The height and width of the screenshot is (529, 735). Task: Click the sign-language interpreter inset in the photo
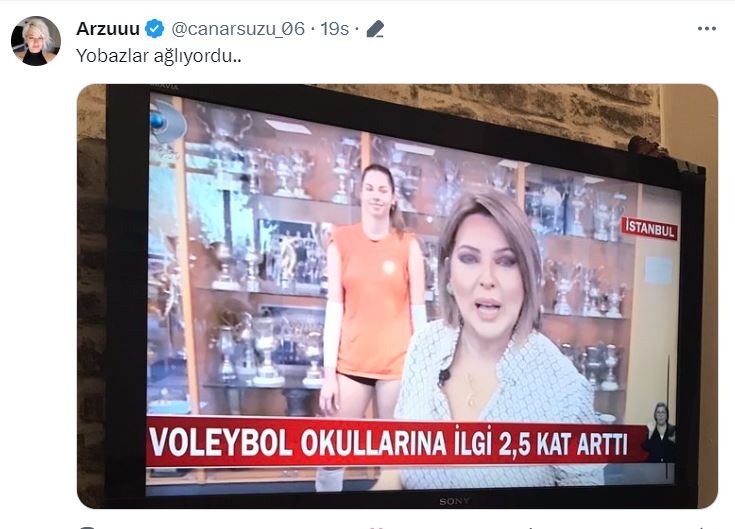661,432
